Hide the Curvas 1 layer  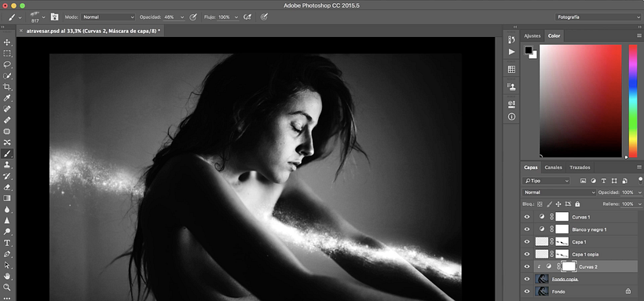527,217
